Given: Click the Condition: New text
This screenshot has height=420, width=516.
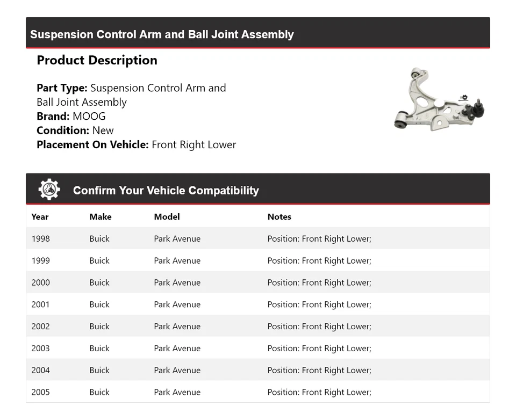Looking at the screenshot, I should coord(75,131).
